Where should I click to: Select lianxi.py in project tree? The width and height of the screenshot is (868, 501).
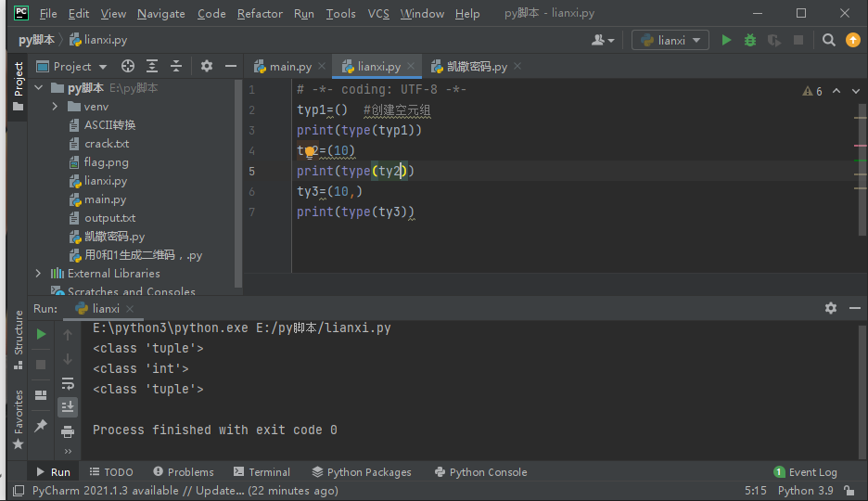[98, 181]
